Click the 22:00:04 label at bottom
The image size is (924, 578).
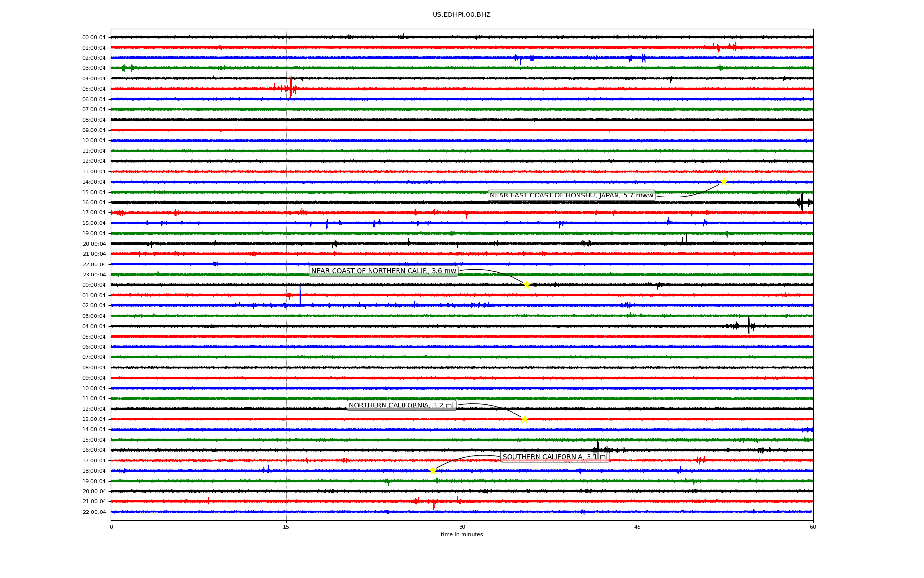click(94, 512)
